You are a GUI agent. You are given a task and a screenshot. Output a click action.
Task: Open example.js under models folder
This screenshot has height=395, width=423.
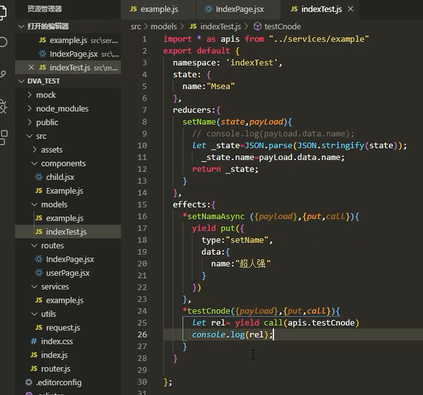[68, 218]
